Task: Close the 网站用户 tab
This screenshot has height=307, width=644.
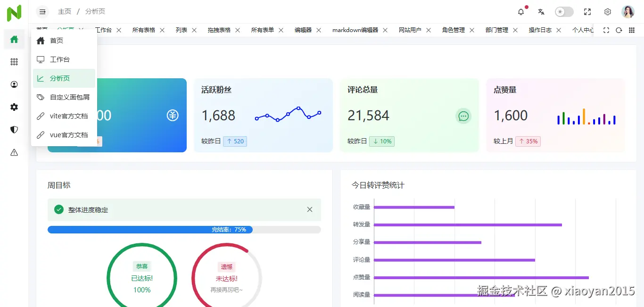Action: [x=429, y=30]
